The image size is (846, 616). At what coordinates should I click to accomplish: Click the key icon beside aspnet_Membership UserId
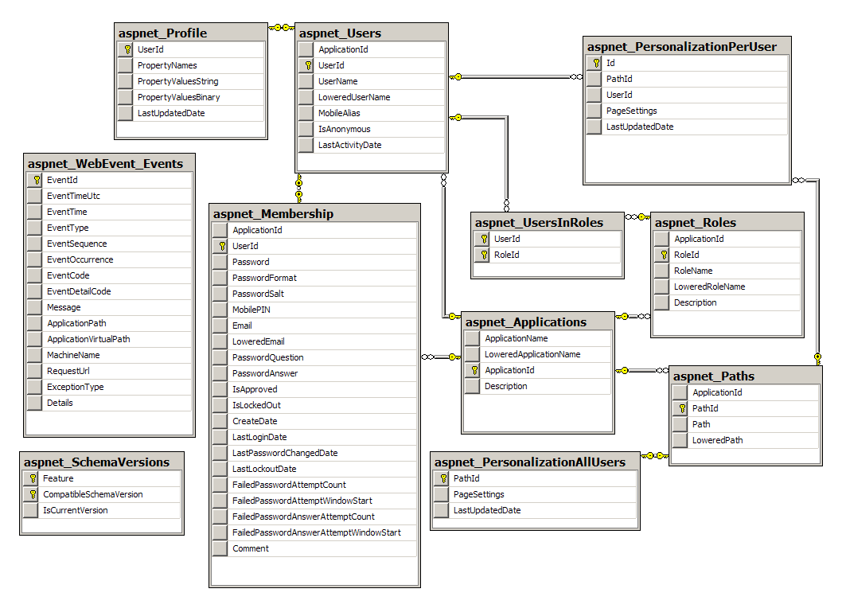222,246
